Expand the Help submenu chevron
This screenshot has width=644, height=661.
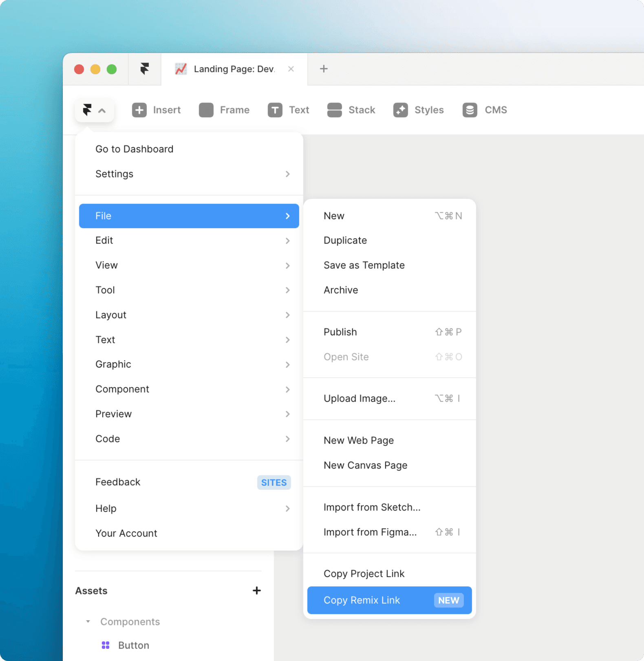click(x=288, y=509)
